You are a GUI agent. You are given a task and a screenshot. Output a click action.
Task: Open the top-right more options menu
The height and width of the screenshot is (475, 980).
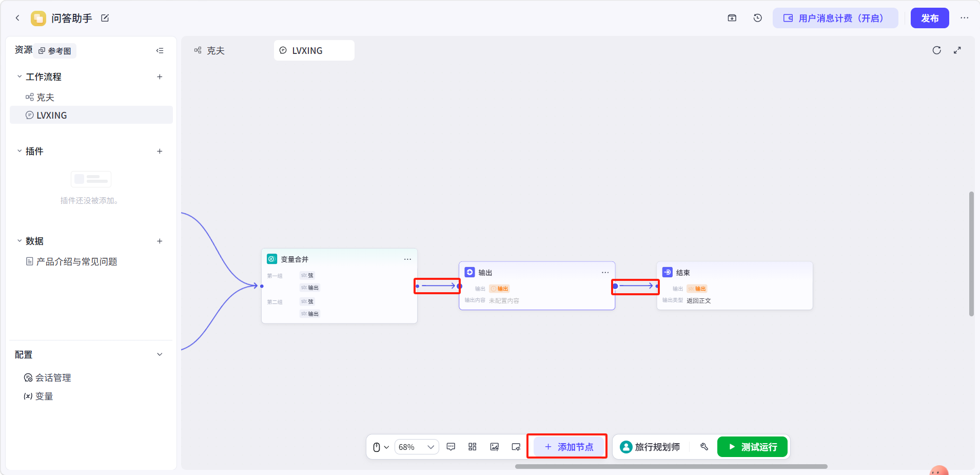965,18
